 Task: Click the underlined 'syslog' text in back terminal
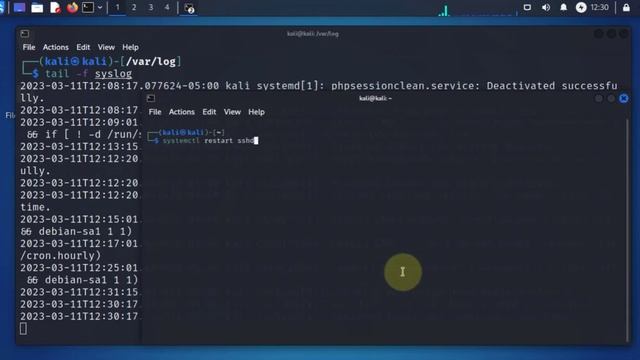tap(113, 74)
